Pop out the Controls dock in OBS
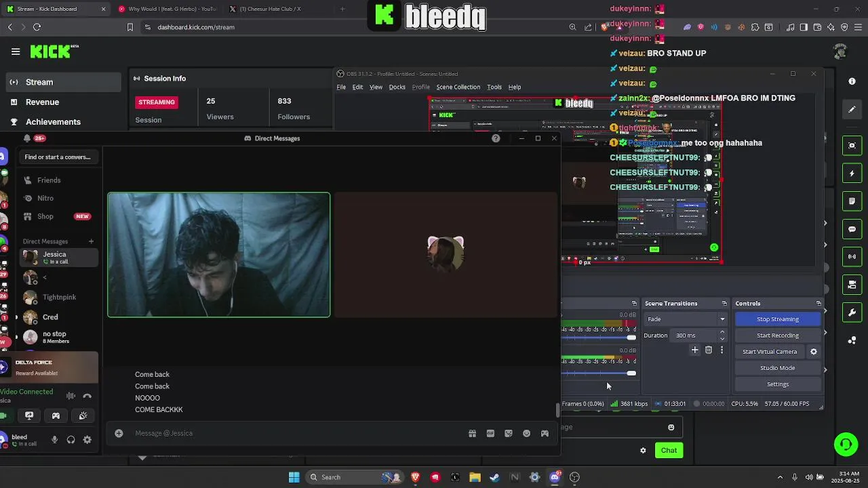Image resolution: width=868 pixels, height=488 pixels. tap(818, 303)
